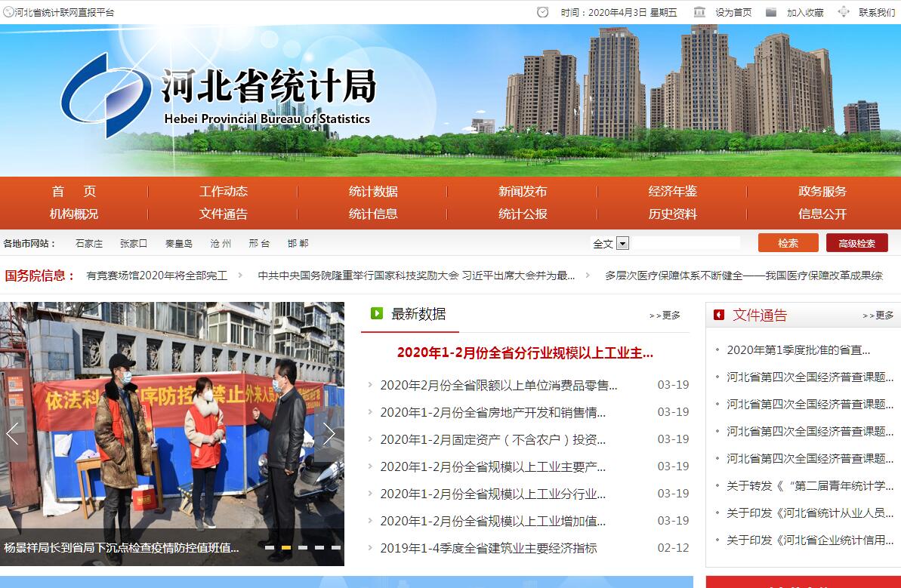This screenshot has height=588, width=901.
Task: Jump to the last slide indicator dot
Action: point(336,547)
